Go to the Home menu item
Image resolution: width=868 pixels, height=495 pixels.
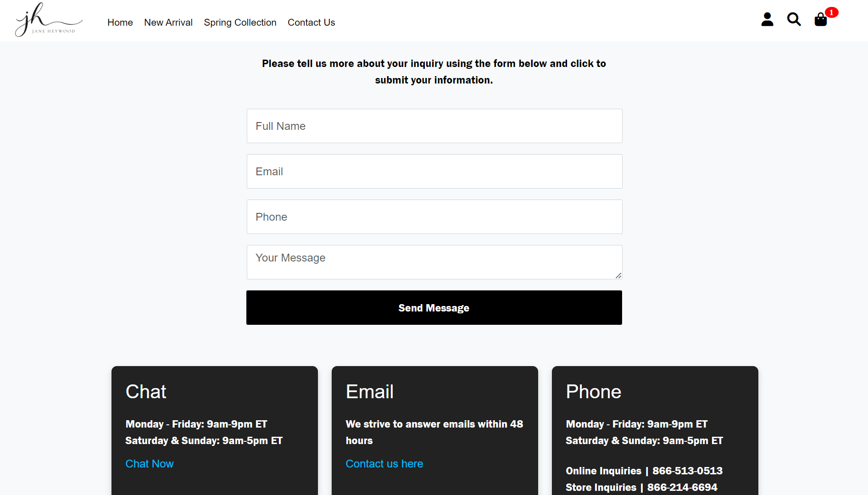(120, 22)
